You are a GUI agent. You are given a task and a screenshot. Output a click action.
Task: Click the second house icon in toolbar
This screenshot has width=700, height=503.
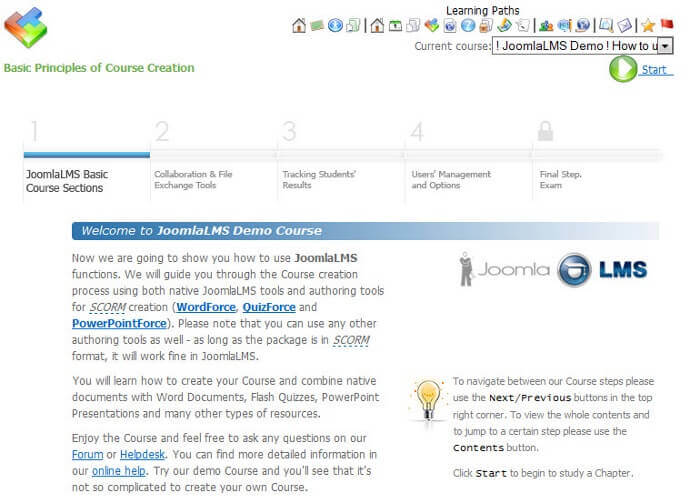point(377,25)
